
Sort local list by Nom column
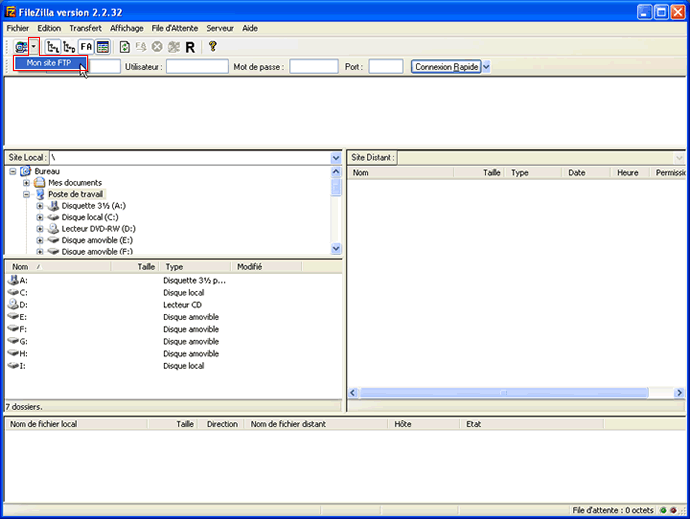click(58, 267)
